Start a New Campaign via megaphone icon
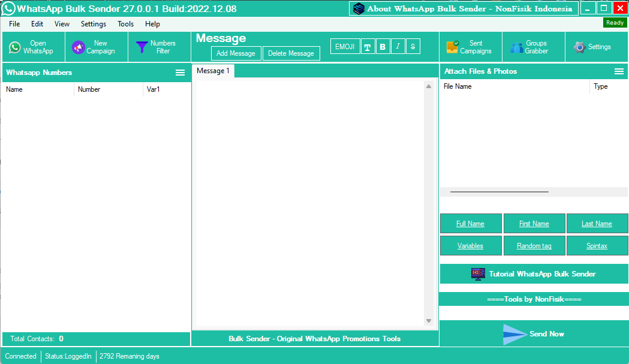 79,47
